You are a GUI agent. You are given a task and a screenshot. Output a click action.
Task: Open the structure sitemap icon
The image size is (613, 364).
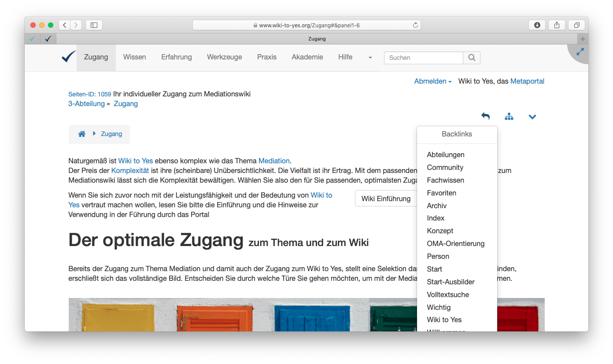pos(509,117)
